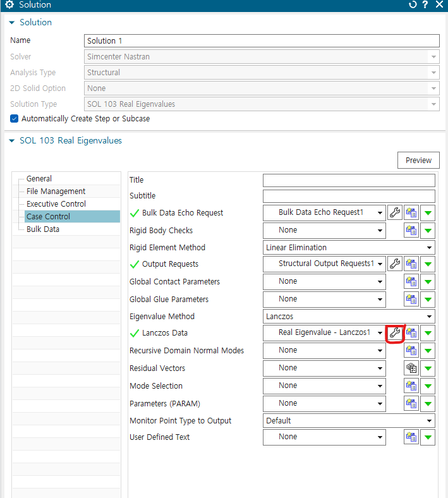This screenshot has width=448, height=498.
Task: Open Monitor Point Type to Output dropdown
Action: point(349,420)
